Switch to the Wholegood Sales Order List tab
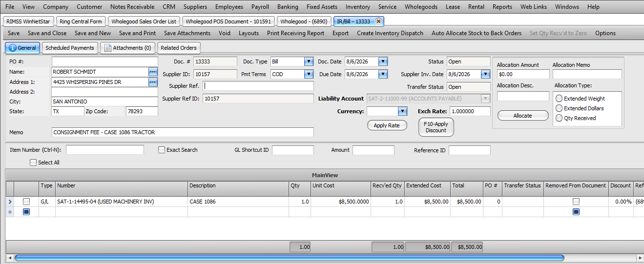Image resolution: width=644 pixels, height=264 pixels. 144,21
